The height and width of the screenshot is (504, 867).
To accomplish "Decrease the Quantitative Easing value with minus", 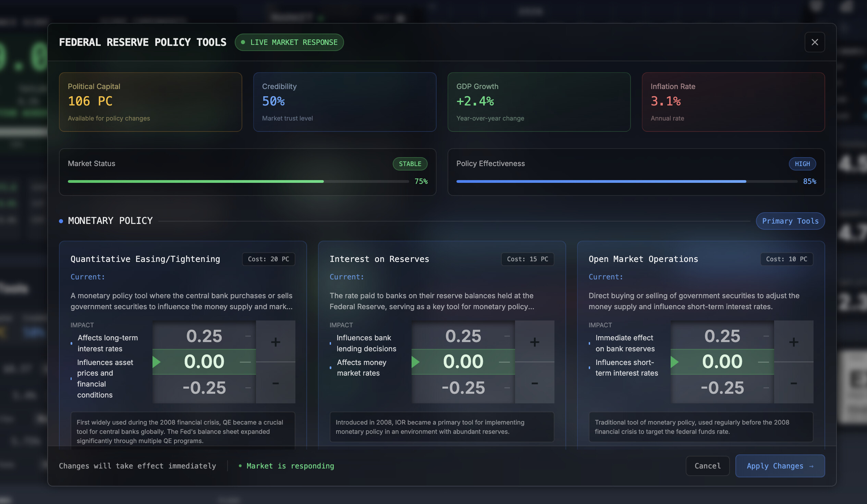I will point(275,383).
